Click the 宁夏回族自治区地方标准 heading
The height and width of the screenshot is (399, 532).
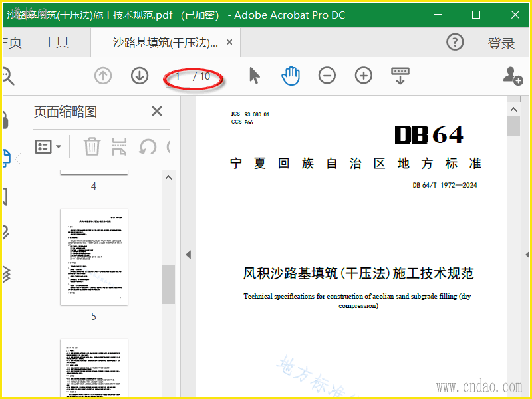pos(356,164)
